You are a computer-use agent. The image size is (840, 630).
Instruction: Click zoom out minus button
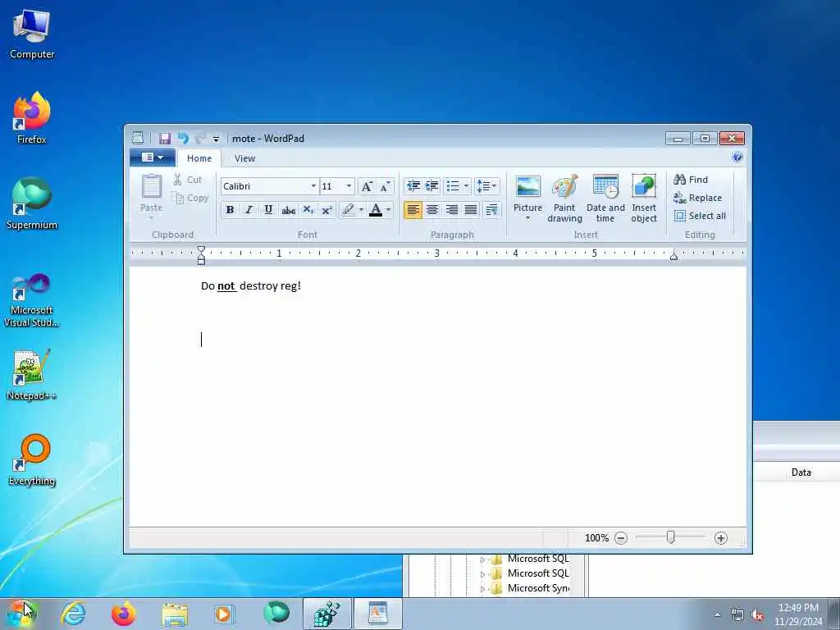[621, 538]
